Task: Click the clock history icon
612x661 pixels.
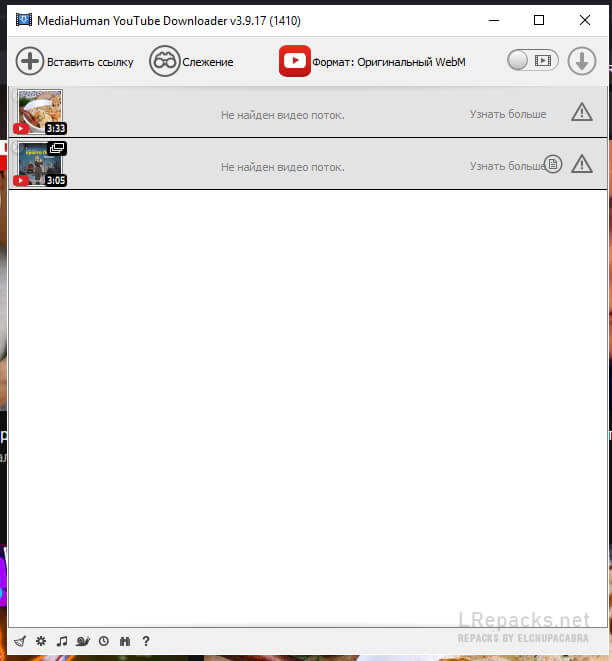Action: pyautogui.click(x=104, y=641)
